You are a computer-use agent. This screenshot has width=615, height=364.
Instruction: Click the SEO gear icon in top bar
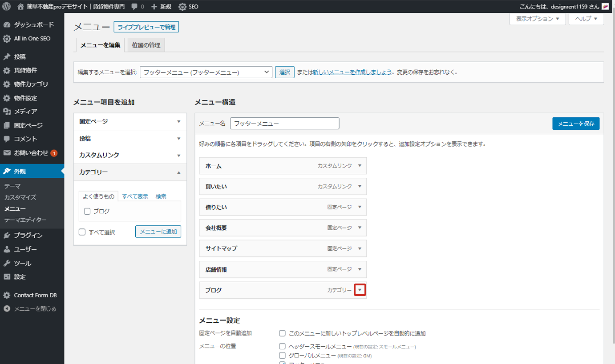tap(182, 7)
